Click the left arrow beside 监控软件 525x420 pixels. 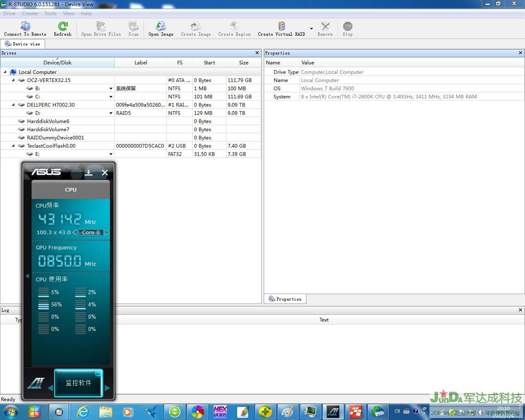(50, 388)
